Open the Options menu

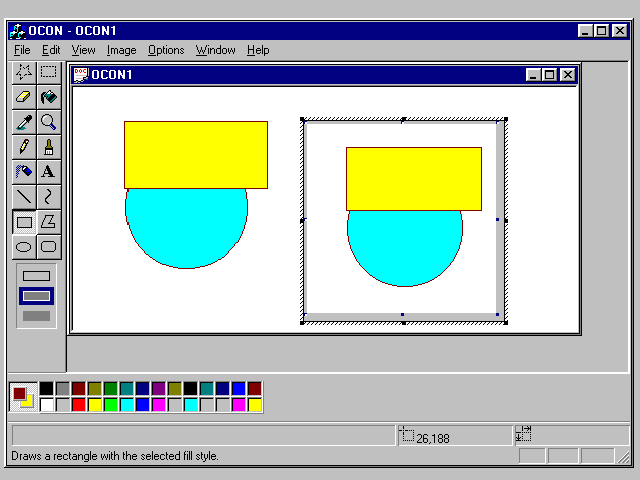pyautogui.click(x=166, y=50)
